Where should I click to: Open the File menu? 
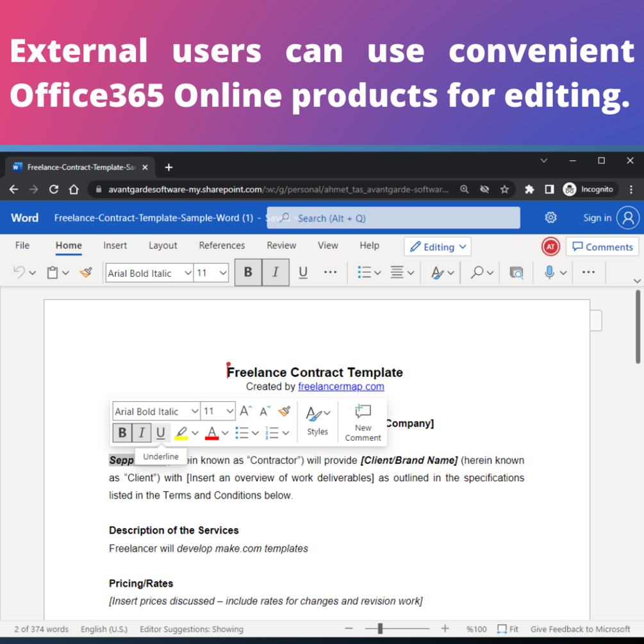(x=22, y=245)
